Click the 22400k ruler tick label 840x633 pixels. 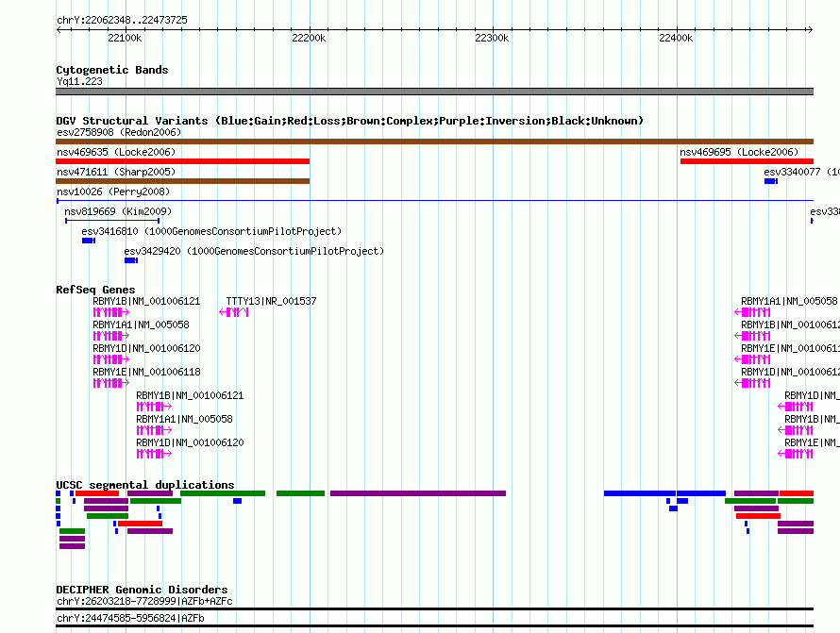pyautogui.click(x=676, y=38)
